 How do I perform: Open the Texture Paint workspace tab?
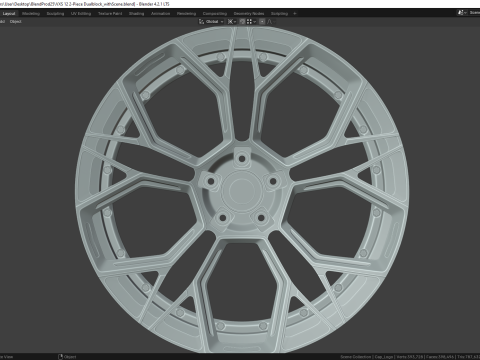[x=110, y=14]
